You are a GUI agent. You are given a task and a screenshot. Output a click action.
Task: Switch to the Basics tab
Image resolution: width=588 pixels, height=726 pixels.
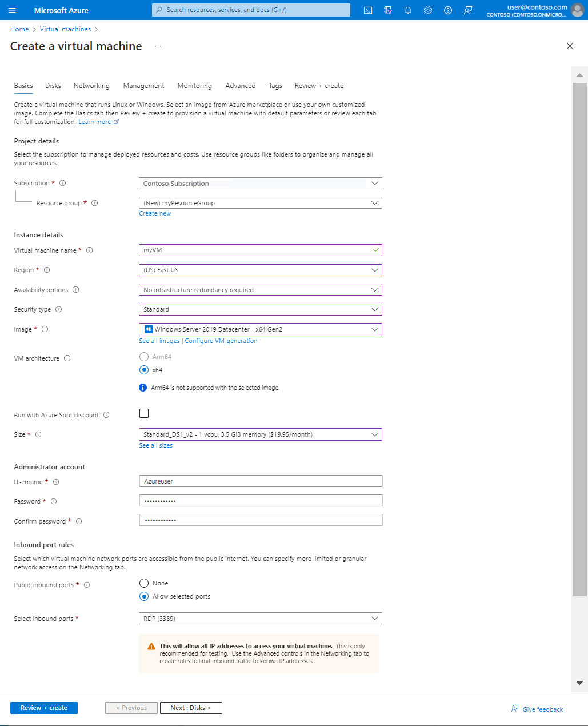pos(23,86)
